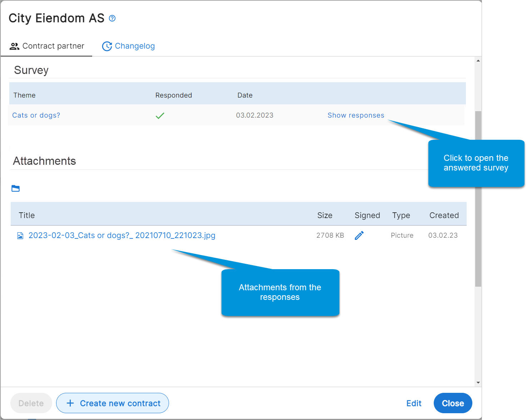527x420 pixels.
Task: Click the pencil sign icon in the Signed column
Action: (x=359, y=235)
